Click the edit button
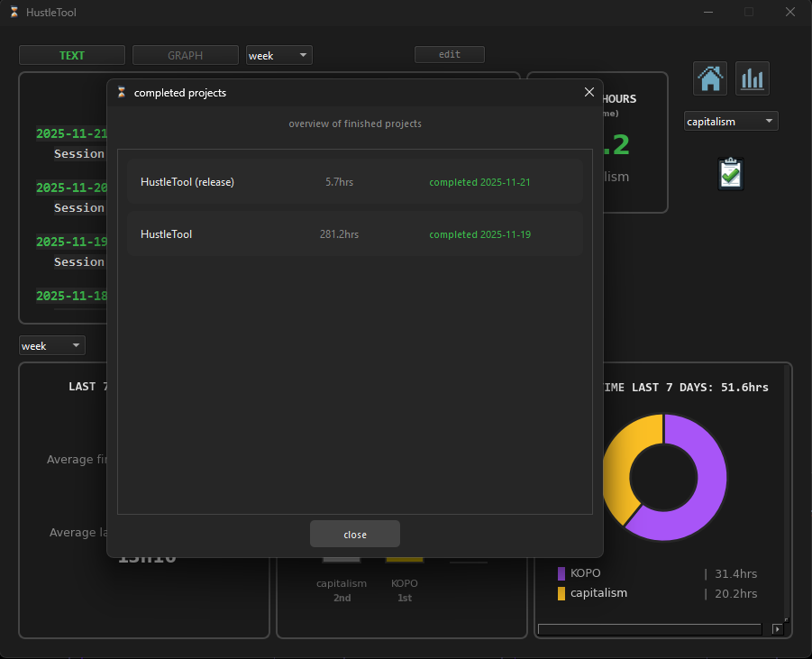Image resolution: width=812 pixels, height=659 pixels. (450, 54)
